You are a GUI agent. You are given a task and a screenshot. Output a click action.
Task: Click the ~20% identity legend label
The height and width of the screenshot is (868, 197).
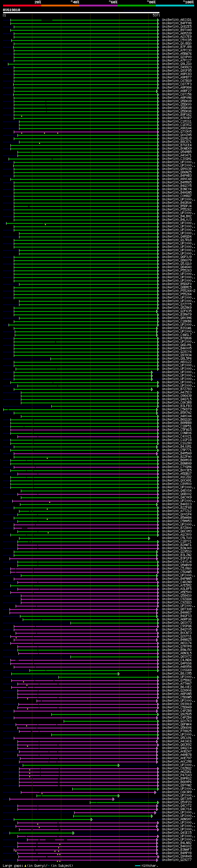coord(38,2)
